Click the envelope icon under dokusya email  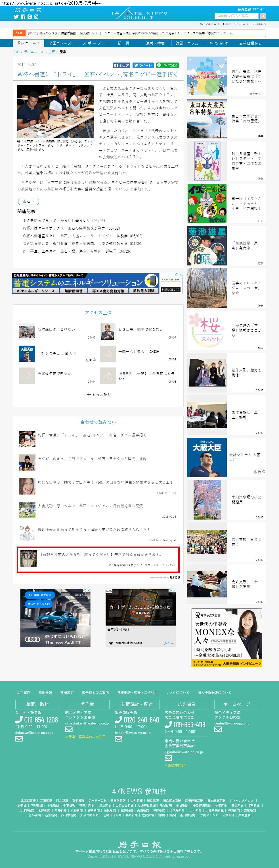19,739
